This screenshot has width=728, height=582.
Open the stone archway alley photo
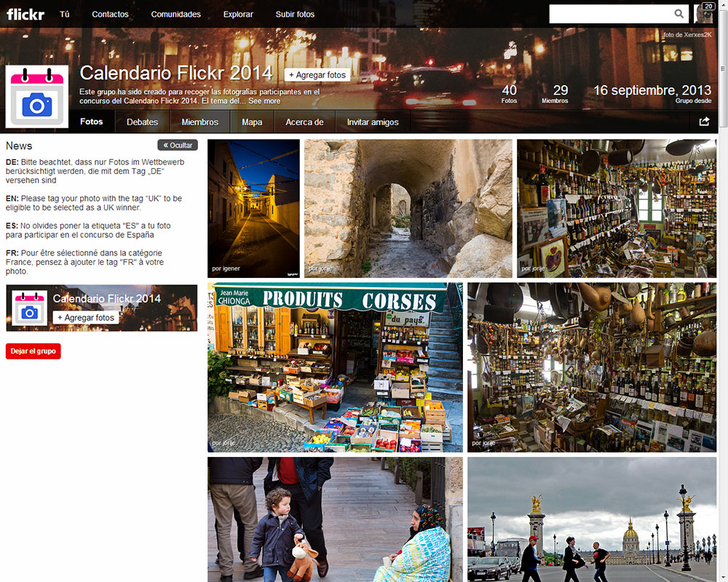tap(408, 208)
